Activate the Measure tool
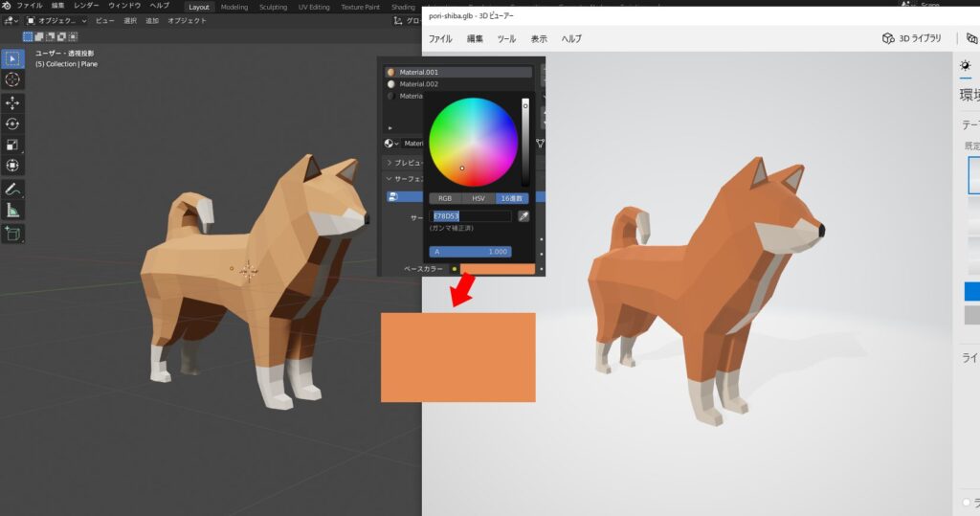The image size is (980, 516). (13, 210)
